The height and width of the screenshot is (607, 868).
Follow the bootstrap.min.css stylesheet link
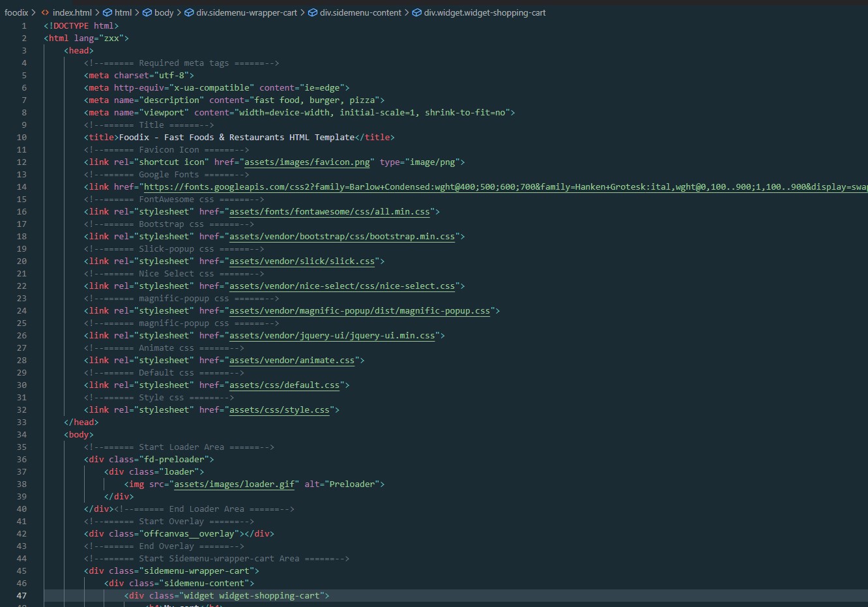pyautogui.click(x=341, y=237)
